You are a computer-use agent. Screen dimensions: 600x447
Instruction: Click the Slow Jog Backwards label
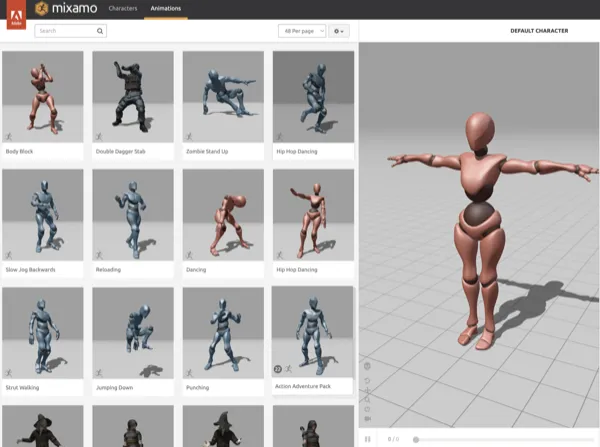(x=31, y=270)
